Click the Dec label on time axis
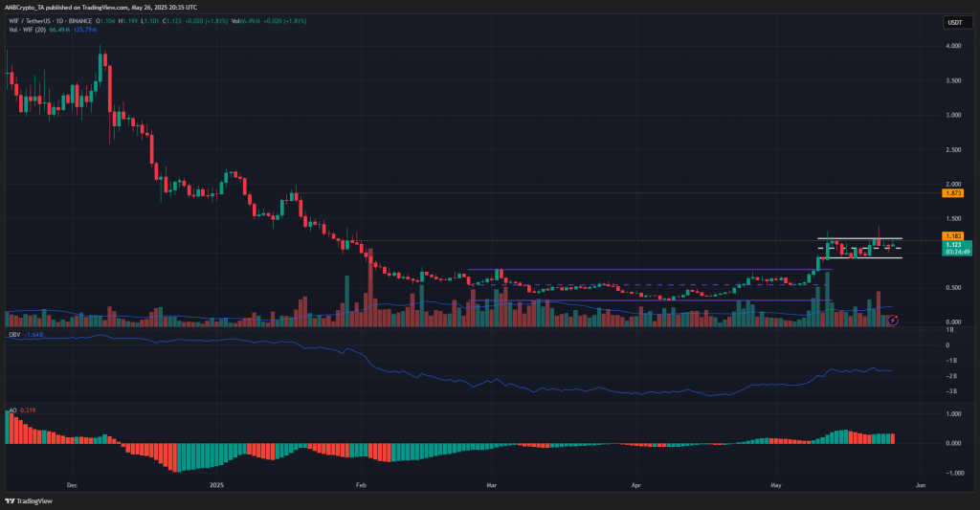This screenshot has height=510, width=980. (x=72, y=485)
